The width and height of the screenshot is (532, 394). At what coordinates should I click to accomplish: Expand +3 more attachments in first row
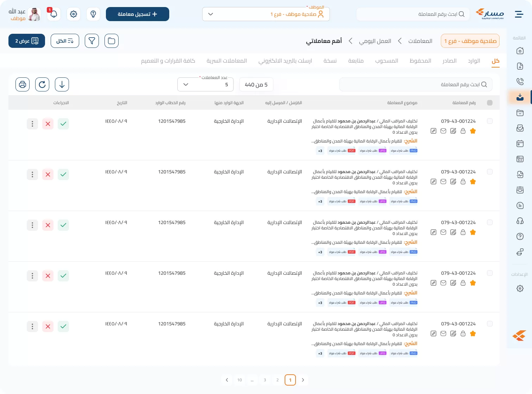tap(320, 151)
